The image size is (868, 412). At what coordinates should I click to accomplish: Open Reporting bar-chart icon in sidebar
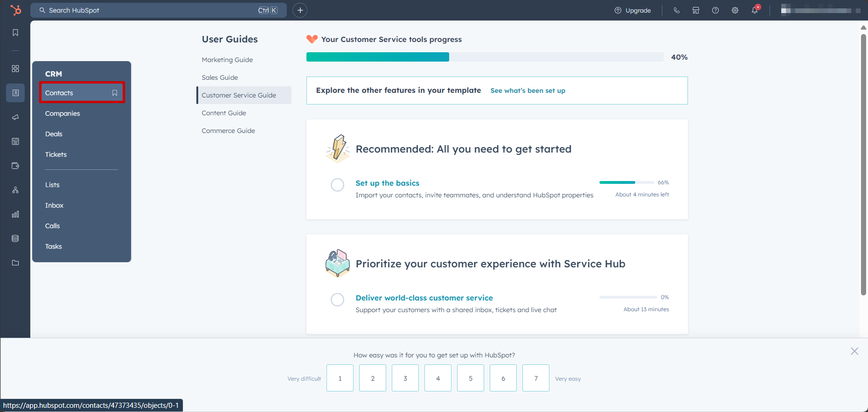coord(15,214)
